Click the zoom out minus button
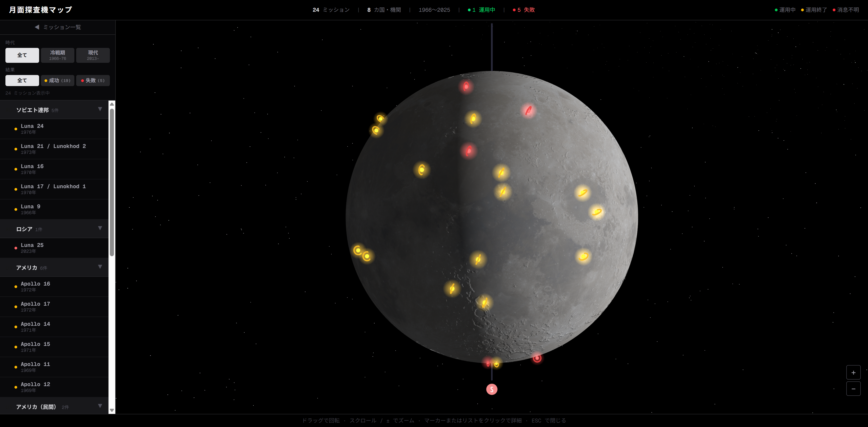868x427 pixels. 853,389
